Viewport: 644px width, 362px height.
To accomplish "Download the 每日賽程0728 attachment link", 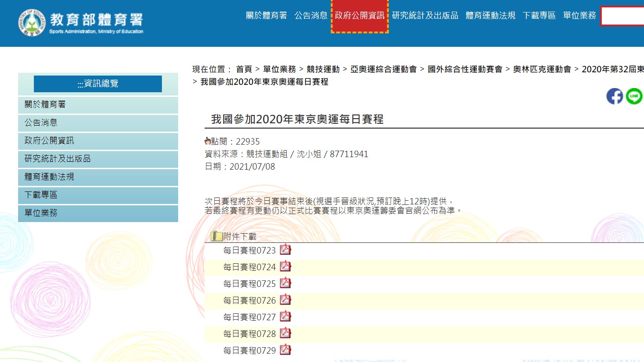I will [250, 334].
